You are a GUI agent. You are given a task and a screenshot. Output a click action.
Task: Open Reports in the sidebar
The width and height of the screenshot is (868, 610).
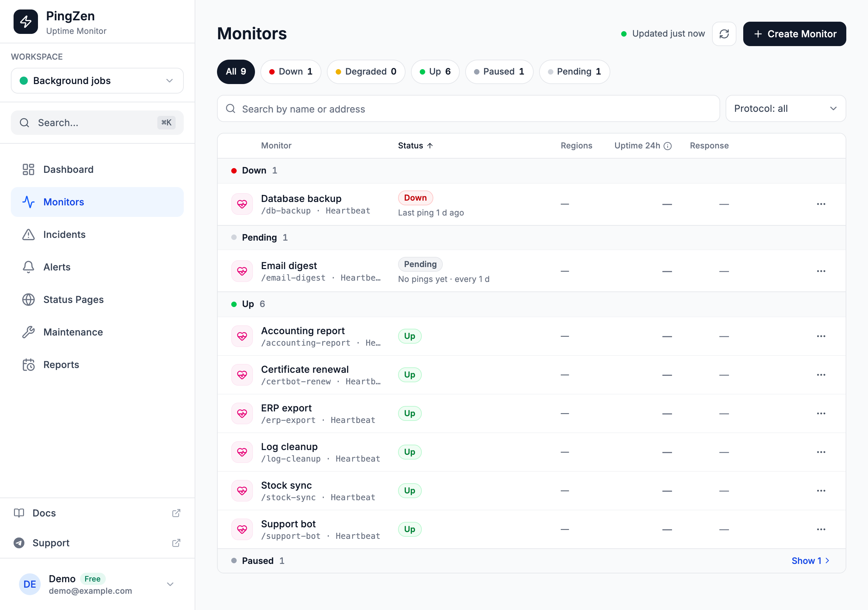(97, 364)
